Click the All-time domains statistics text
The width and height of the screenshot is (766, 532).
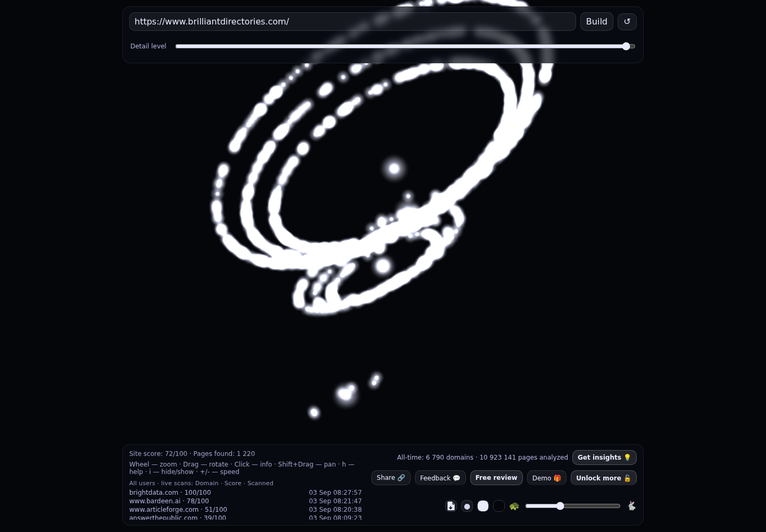click(482, 458)
